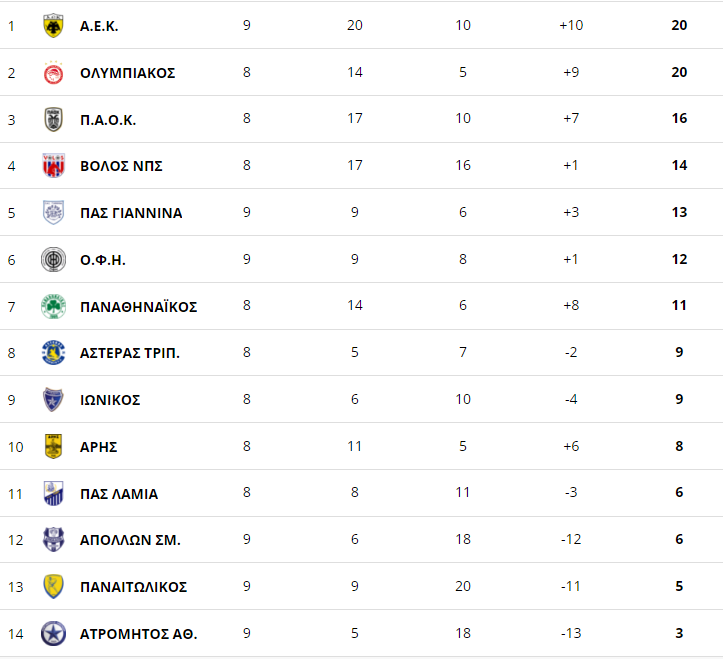Click the Panaitolikos yellow badge icon

tap(53, 587)
